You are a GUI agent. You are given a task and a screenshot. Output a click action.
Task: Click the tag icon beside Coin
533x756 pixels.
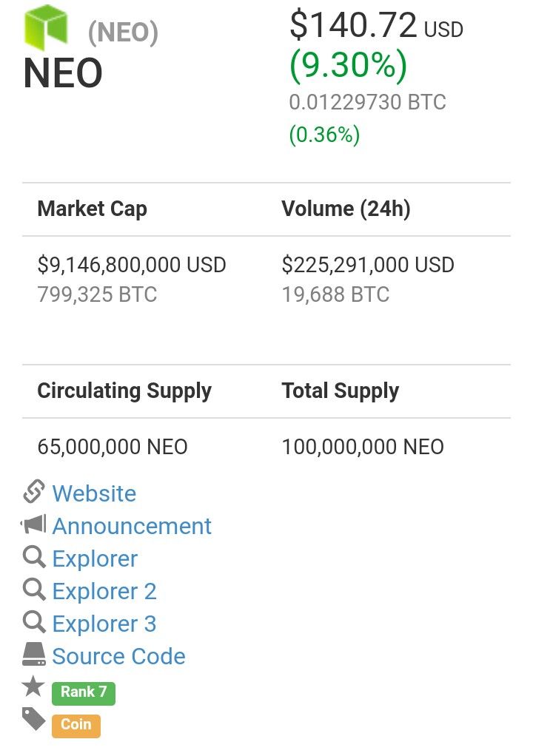click(34, 719)
